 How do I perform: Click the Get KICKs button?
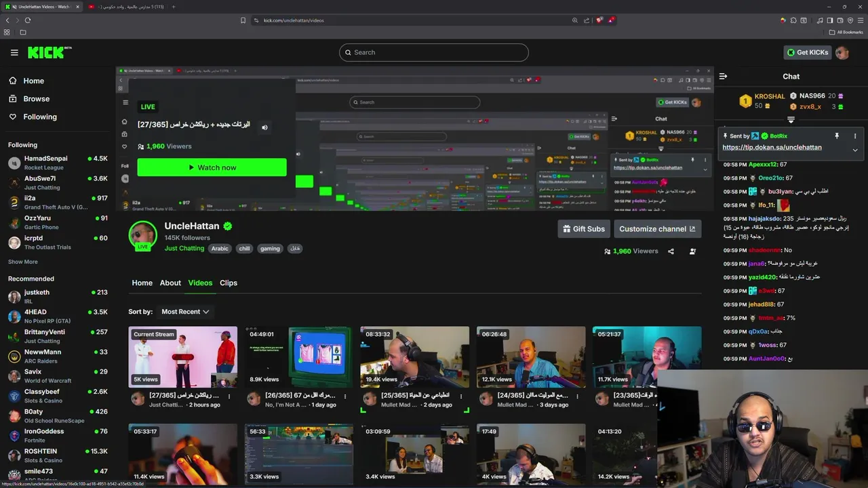tap(808, 52)
